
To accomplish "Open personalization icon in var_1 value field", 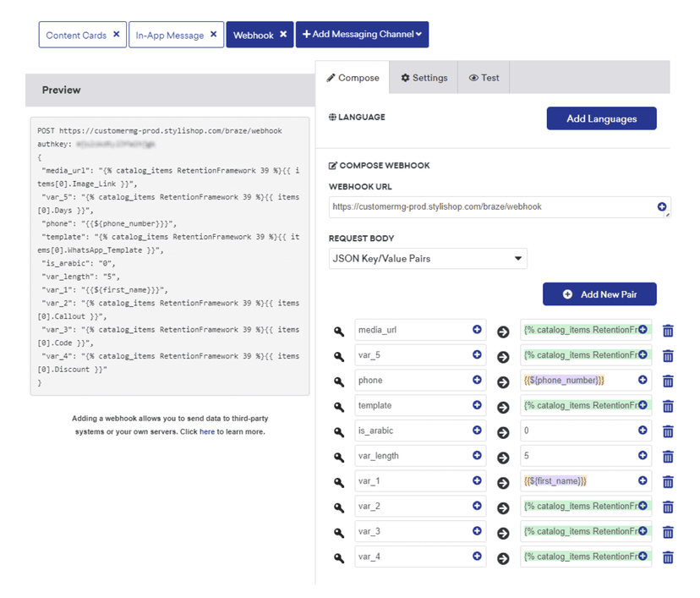I will 642,481.
